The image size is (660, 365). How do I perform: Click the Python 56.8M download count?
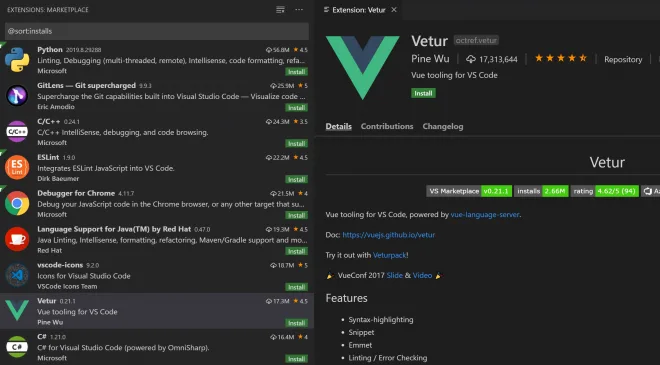[x=277, y=50]
